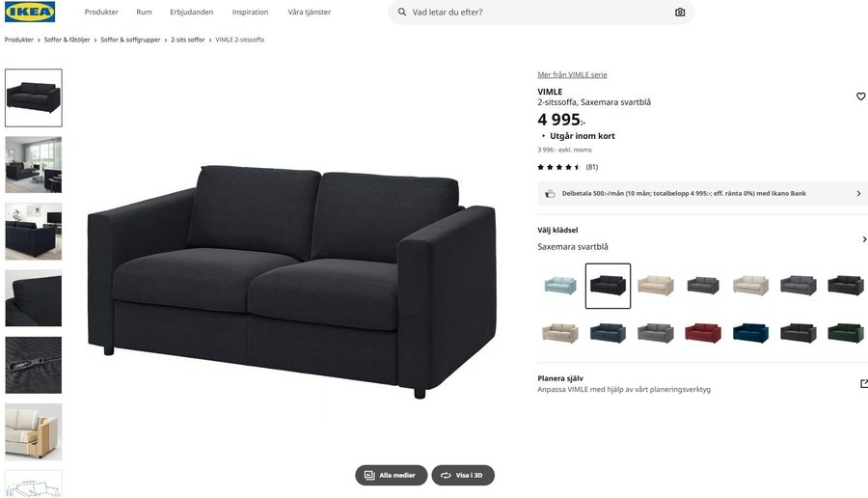Click the search magnifier icon
Screen dimensions: 868x498
[402, 12]
